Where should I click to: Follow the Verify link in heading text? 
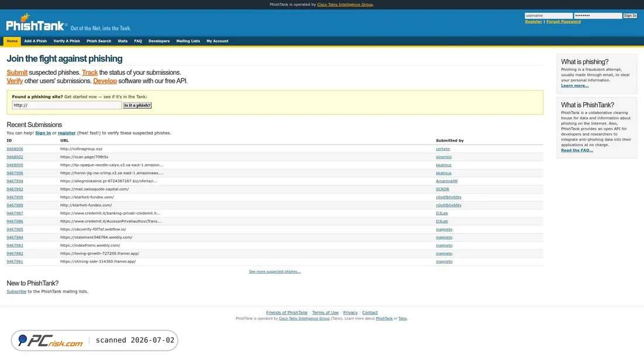[x=15, y=81]
